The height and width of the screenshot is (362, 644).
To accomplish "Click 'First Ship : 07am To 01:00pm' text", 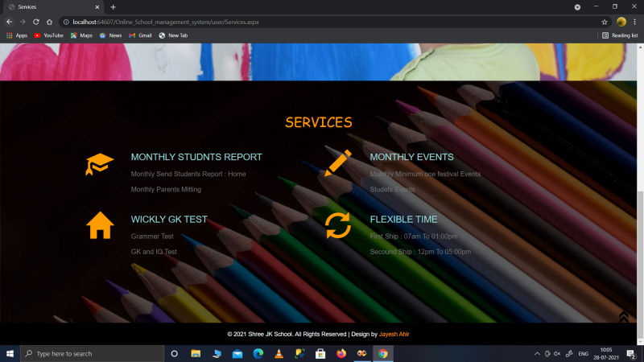I will (414, 237).
